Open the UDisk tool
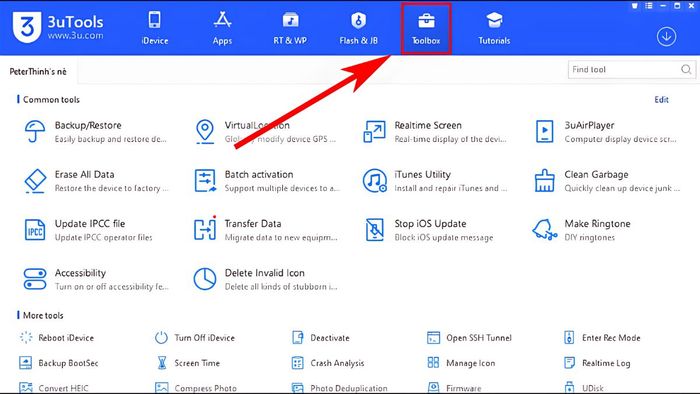 click(x=583, y=388)
